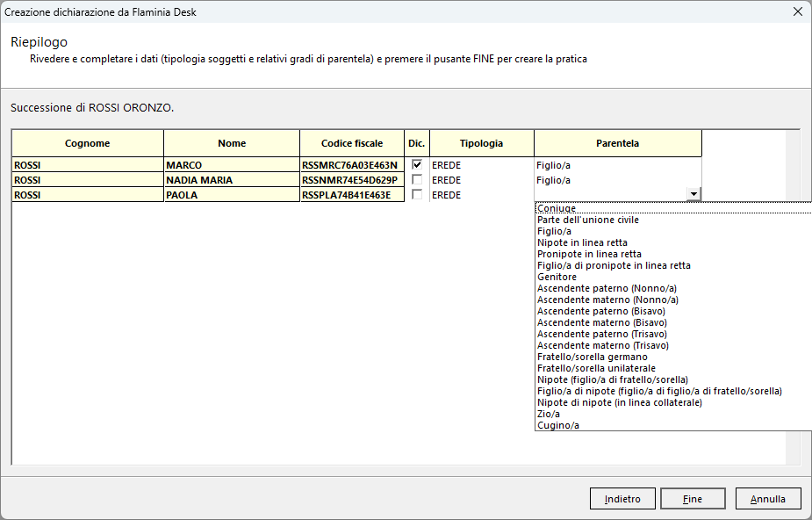Open Parentela cell for Marco Rossi
The width and height of the screenshot is (812, 520).
coord(617,165)
